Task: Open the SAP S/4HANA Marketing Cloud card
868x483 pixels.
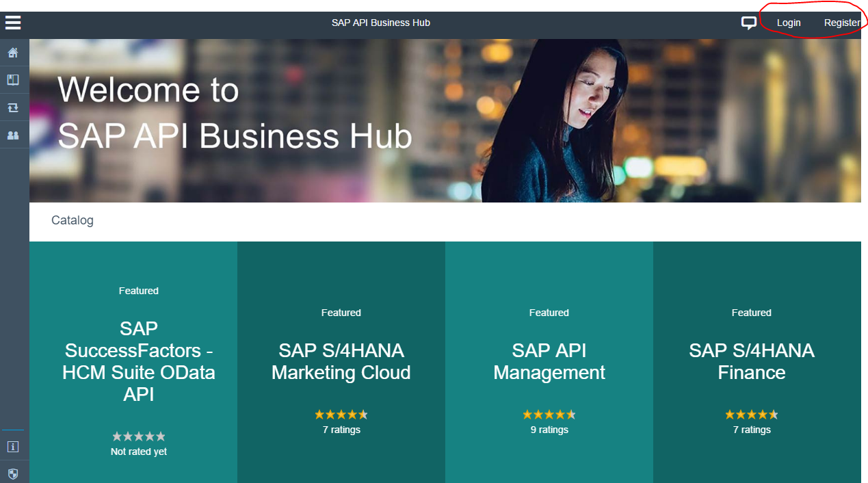Action: 341,362
